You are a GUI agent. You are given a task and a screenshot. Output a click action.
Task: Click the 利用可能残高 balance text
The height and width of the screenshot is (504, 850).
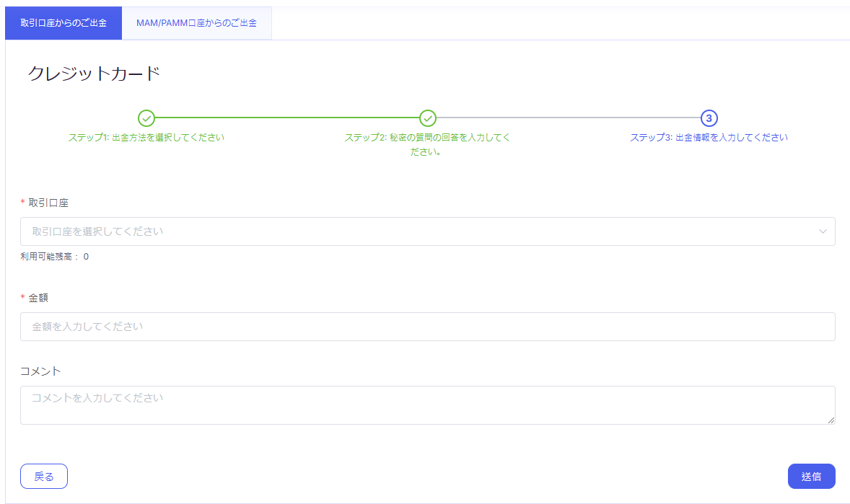click(55, 257)
